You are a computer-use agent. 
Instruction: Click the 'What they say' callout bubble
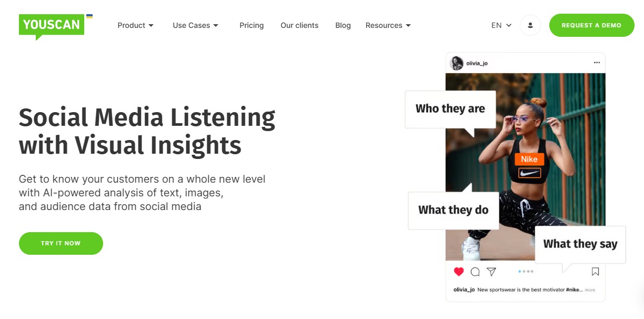coord(580,244)
